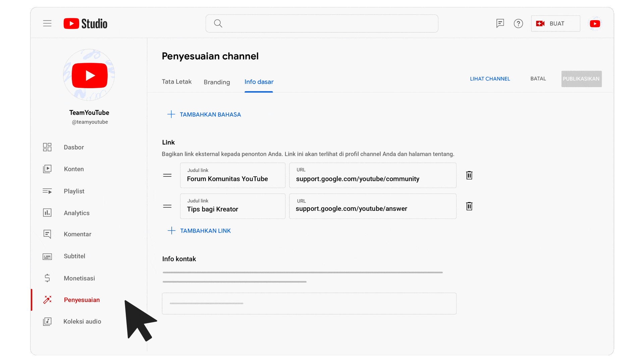Click the Penyesuaian sidebar icon
Viewport: 644px width, 362px height.
[47, 300]
